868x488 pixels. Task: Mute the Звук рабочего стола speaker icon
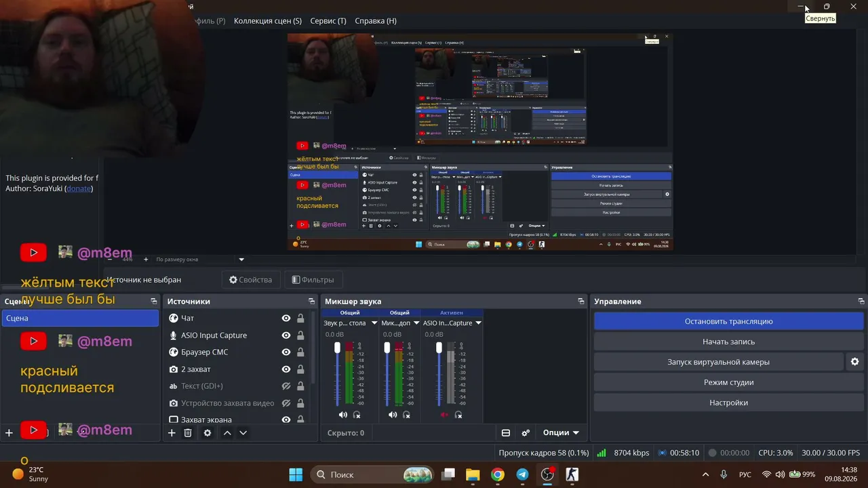click(x=342, y=415)
